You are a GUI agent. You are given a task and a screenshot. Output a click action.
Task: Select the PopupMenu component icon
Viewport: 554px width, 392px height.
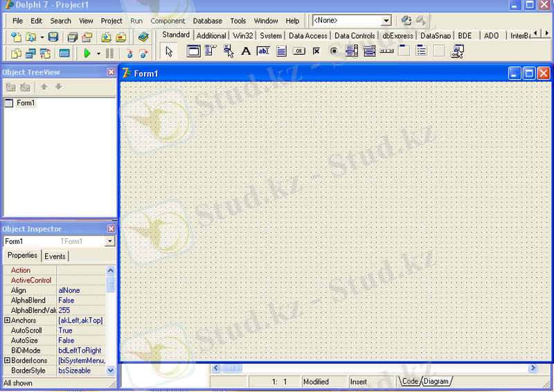point(229,51)
